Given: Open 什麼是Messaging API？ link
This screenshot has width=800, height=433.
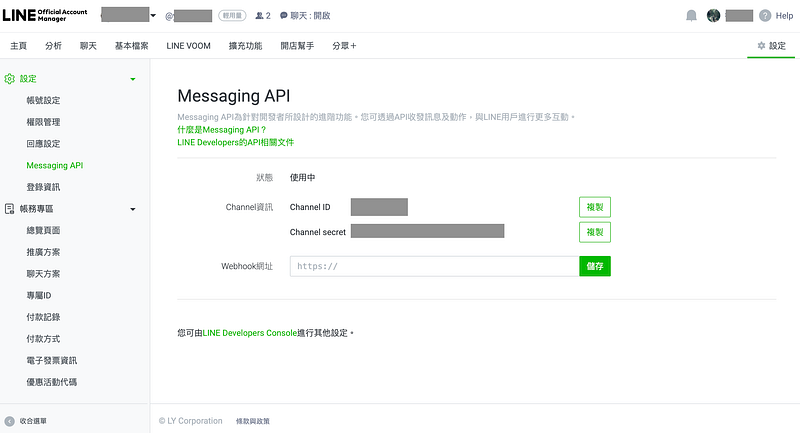Looking at the screenshot, I should click(221, 130).
